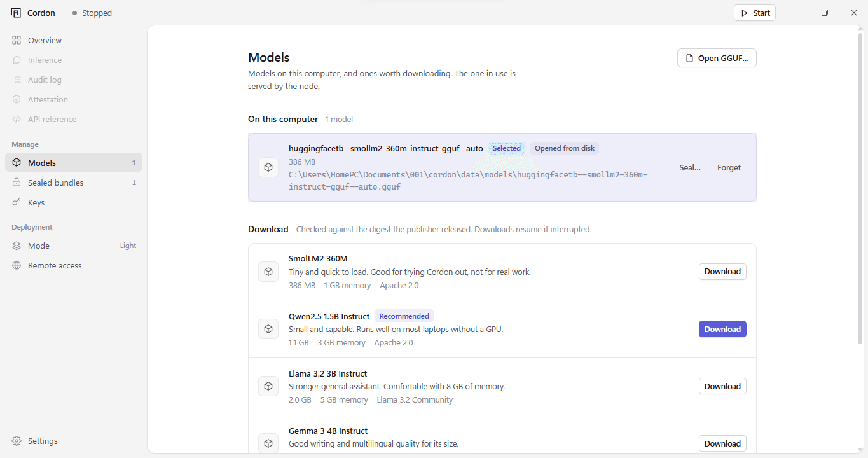The height and width of the screenshot is (458, 868).
Task: Click the Llama 3.2 Community license text
Action: point(415,400)
